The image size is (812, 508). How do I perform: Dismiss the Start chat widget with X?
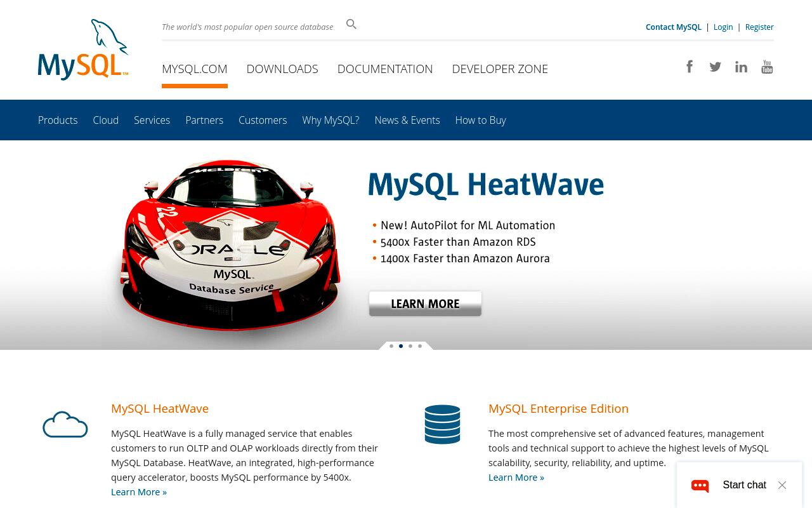(782, 485)
